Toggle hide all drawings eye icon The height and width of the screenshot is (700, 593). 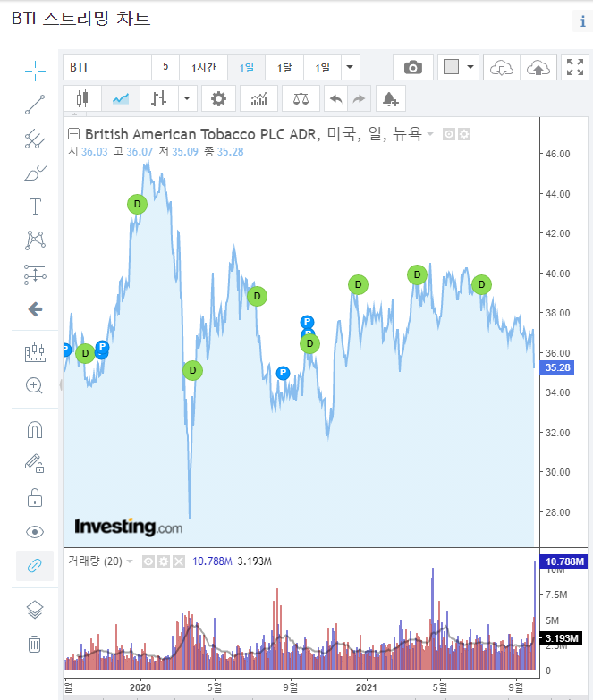[x=35, y=532]
